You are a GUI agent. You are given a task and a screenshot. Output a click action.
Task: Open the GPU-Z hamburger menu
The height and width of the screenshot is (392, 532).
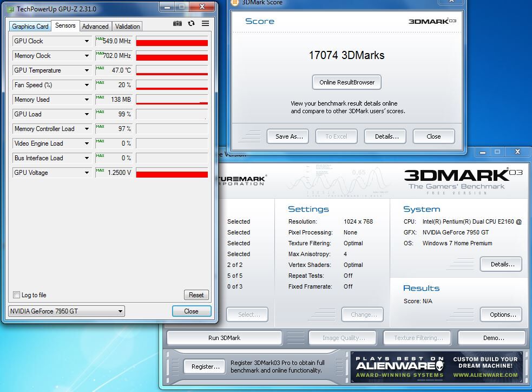(205, 23)
